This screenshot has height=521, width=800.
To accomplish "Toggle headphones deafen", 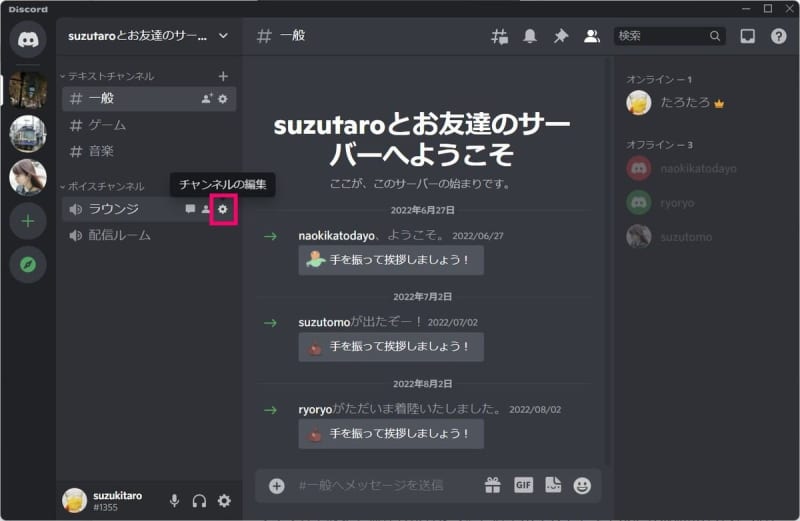I will coord(199,501).
